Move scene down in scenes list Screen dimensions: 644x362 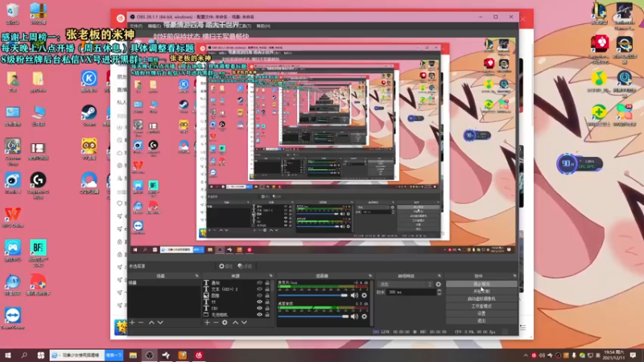(x=160, y=323)
